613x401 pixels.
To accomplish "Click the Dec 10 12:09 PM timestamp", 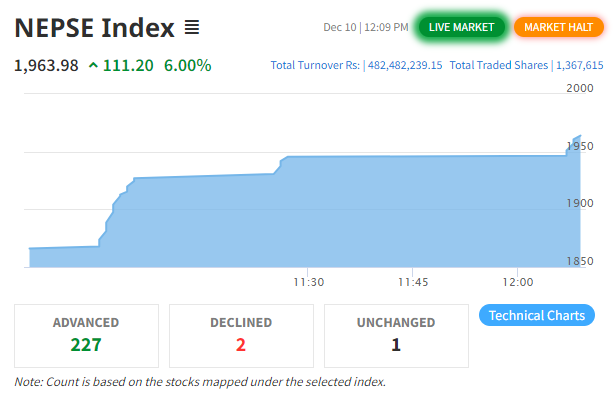I will coord(365,27).
